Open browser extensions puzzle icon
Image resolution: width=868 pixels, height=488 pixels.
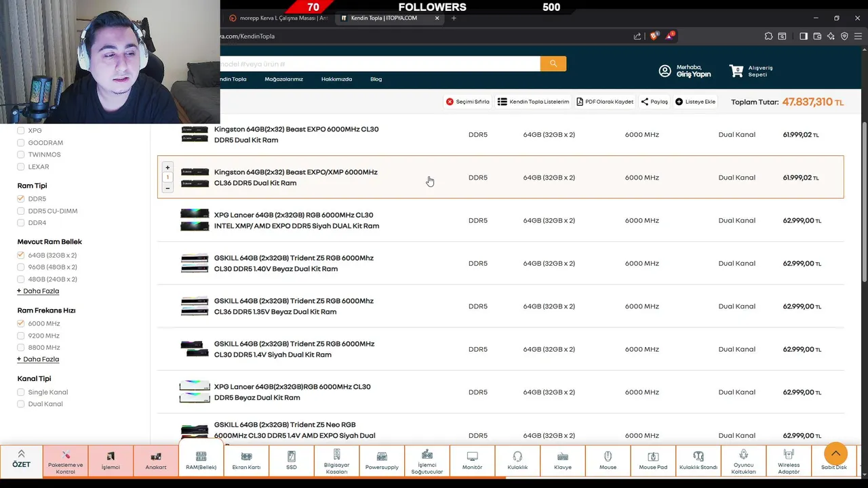click(768, 36)
